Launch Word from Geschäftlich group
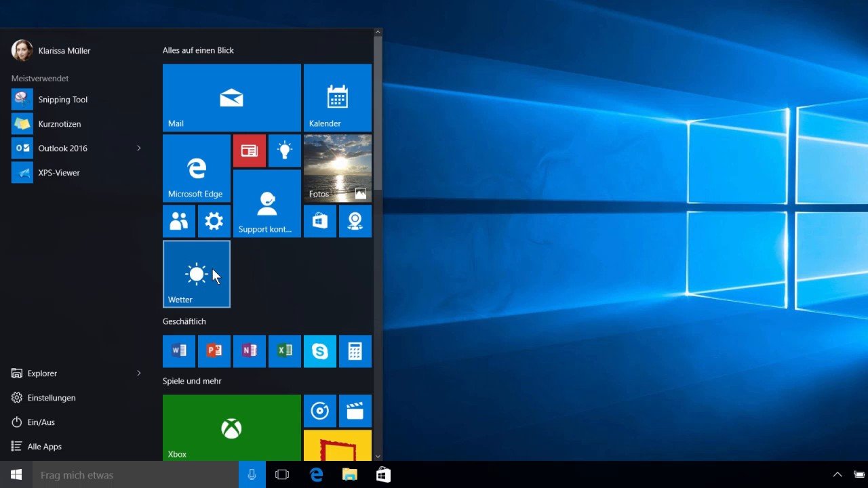Screen dimensions: 868x488 (x=178, y=351)
